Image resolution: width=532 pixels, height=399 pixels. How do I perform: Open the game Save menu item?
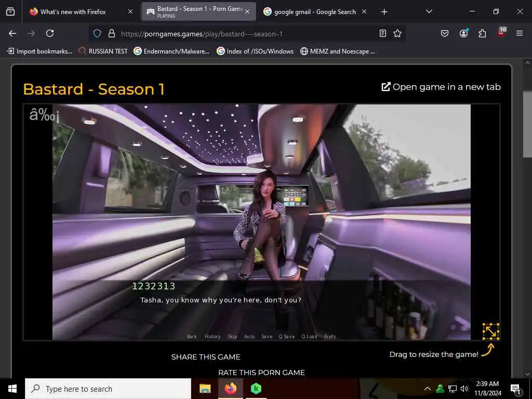pos(267,337)
